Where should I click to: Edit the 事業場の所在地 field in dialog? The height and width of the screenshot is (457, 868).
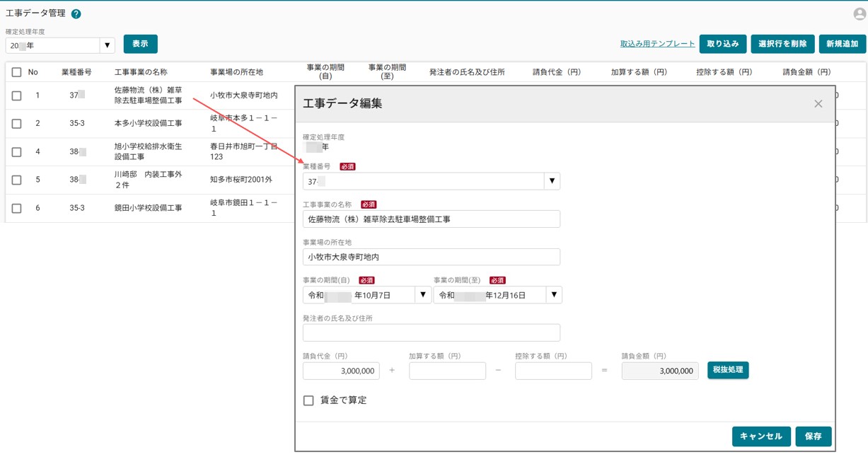coord(432,257)
